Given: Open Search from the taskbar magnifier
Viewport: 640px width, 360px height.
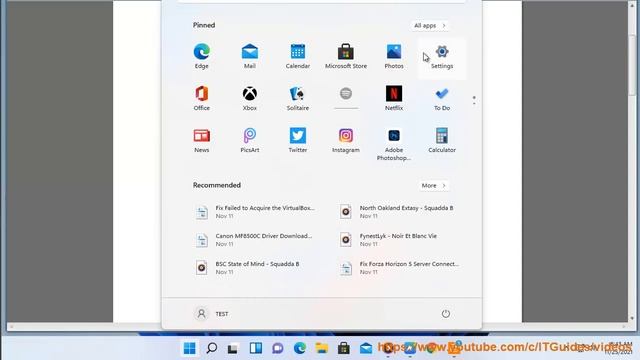Looking at the screenshot, I should (x=211, y=348).
